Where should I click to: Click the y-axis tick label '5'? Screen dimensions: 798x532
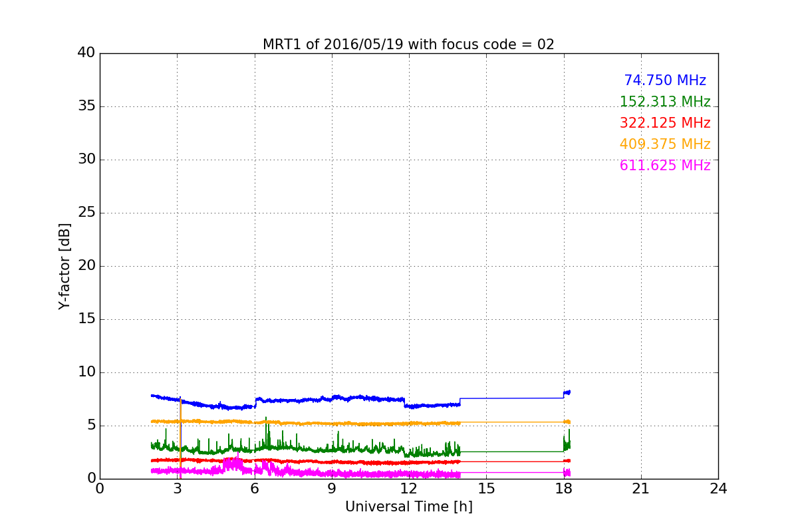(x=90, y=426)
